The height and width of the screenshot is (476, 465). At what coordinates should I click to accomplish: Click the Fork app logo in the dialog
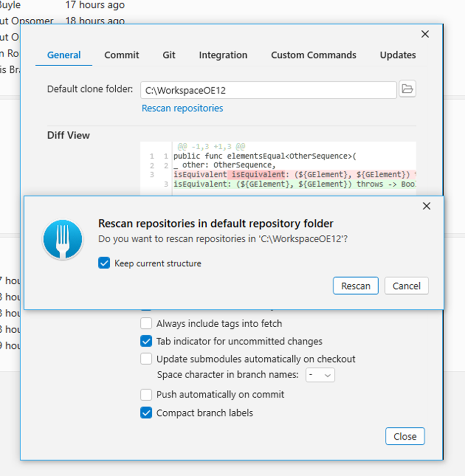click(63, 239)
